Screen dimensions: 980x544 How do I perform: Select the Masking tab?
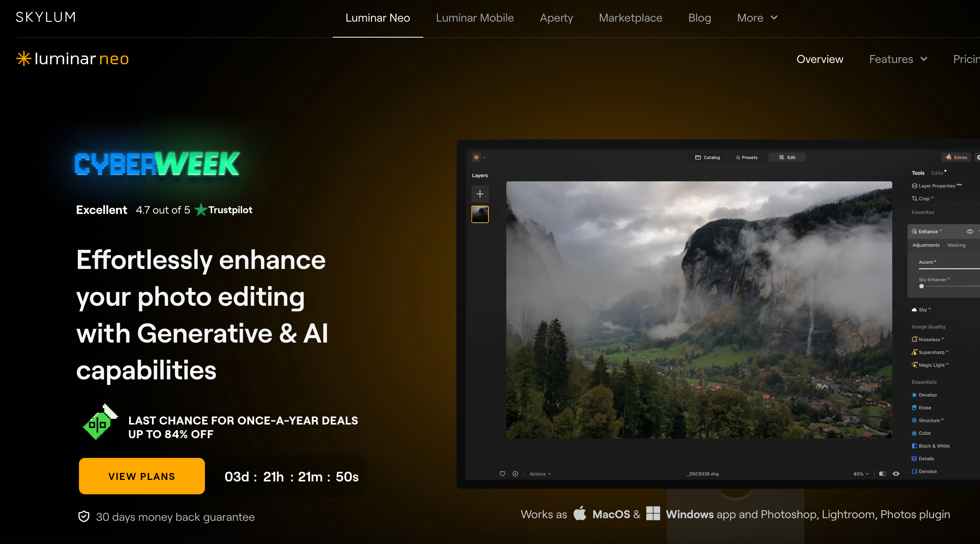(x=956, y=245)
